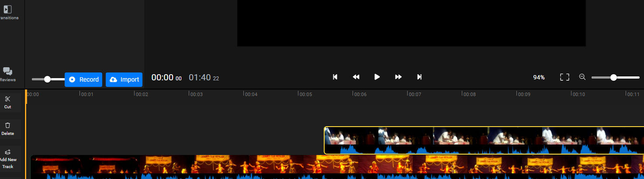
Task: Adjust the timeline zoom slider handle
Action: click(x=613, y=77)
